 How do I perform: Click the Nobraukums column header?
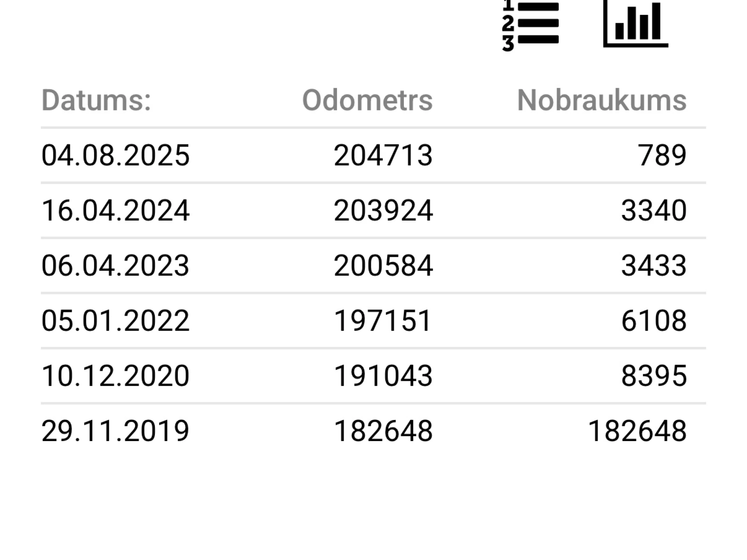tap(601, 100)
